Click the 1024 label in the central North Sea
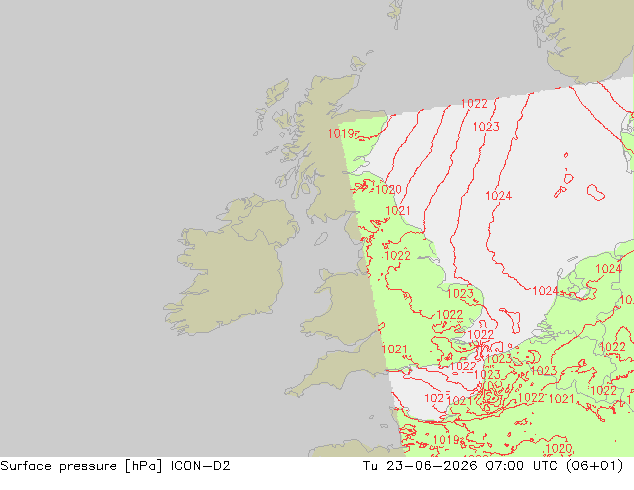This screenshot has width=634, height=490. [499, 196]
